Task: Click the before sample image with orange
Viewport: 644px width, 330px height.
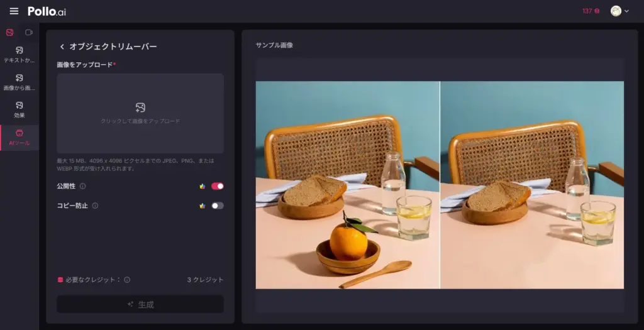Action: [x=347, y=185]
